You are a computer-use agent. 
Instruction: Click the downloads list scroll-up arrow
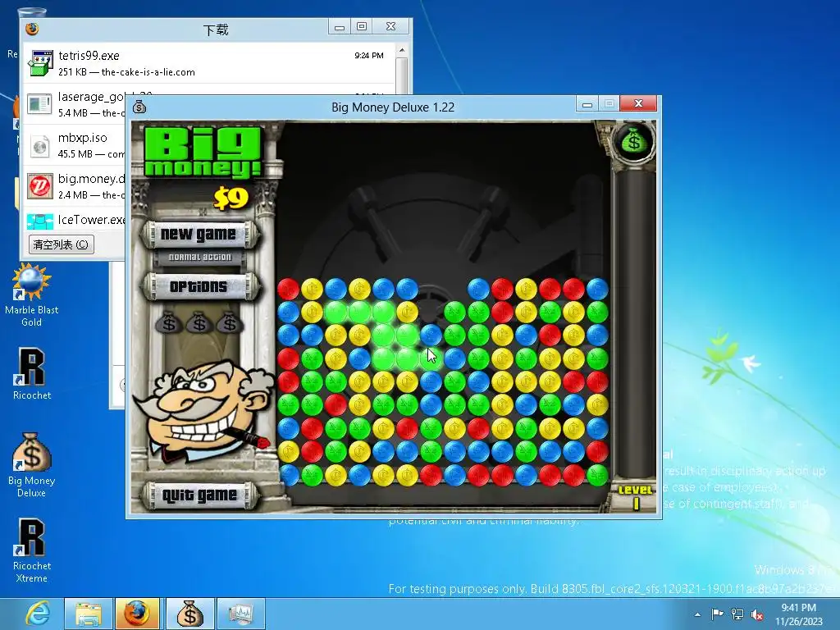(402, 50)
